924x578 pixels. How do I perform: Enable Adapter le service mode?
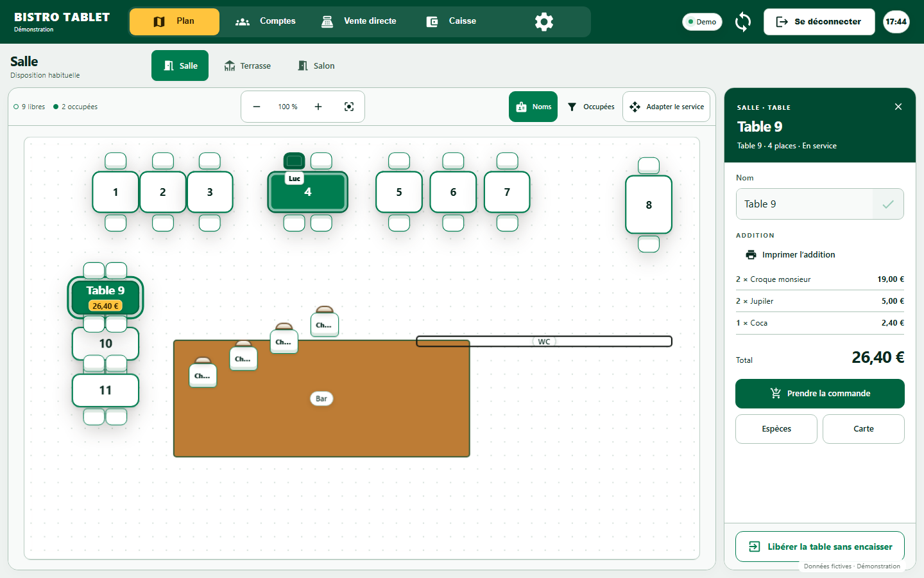(x=667, y=107)
